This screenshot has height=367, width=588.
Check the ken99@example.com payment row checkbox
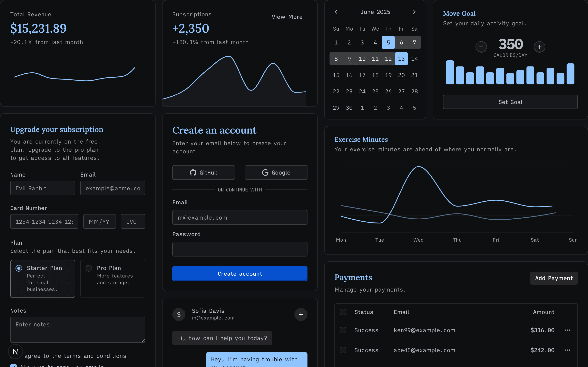click(343, 330)
